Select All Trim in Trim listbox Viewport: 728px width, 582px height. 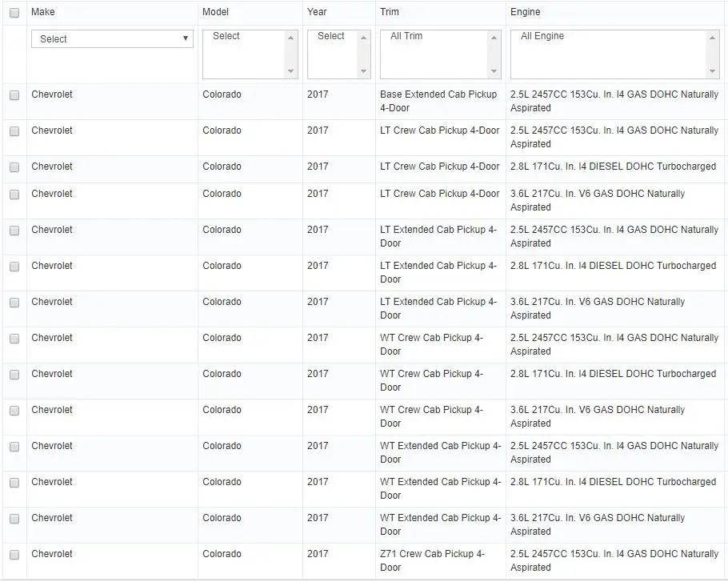tap(406, 36)
